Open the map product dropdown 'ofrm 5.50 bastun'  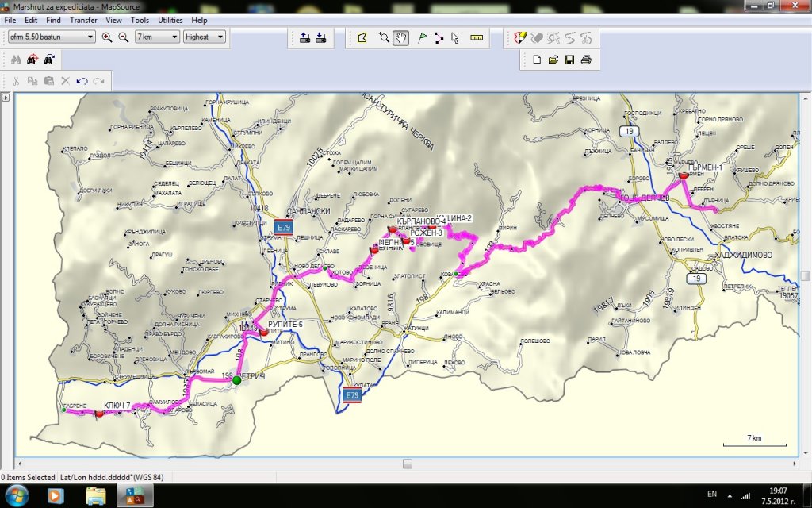(x=52, y=37)
